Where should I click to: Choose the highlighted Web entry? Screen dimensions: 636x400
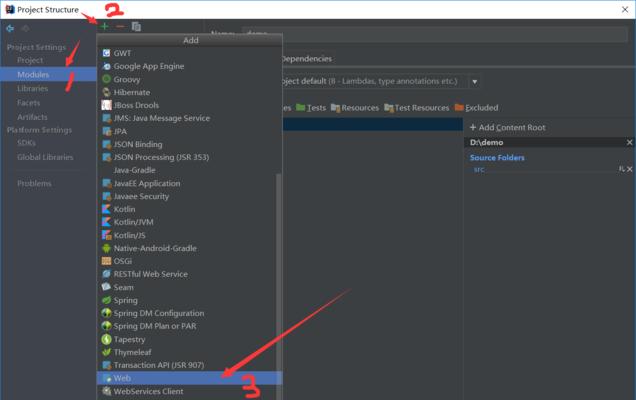point(189,378)
